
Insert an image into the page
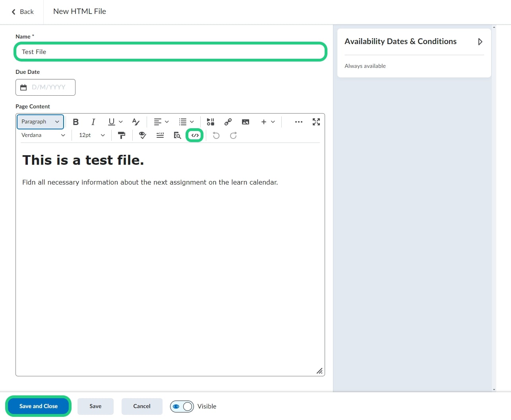click(246, 122)
